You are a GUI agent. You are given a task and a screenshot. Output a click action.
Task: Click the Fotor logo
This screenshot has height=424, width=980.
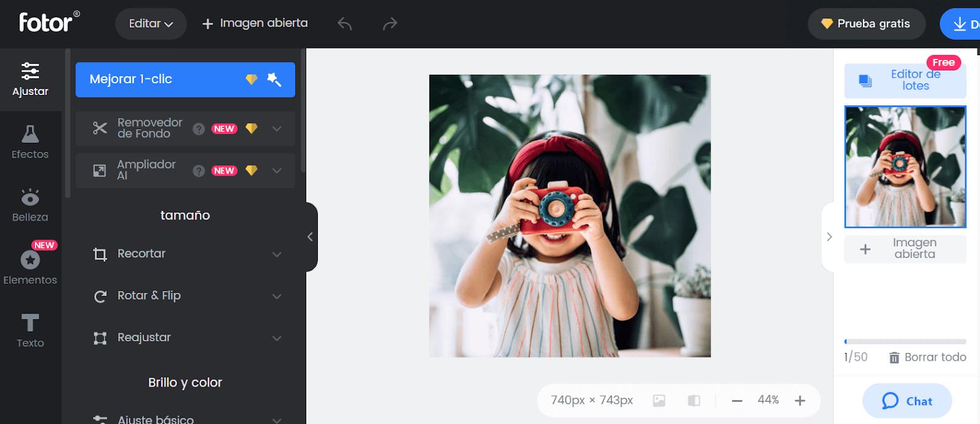tap(49, 23)
